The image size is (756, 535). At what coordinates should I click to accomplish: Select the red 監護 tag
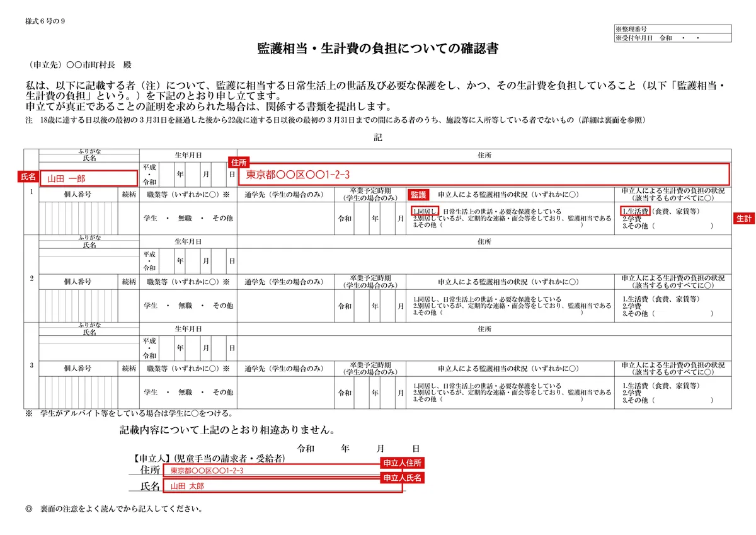coord(418,195)
